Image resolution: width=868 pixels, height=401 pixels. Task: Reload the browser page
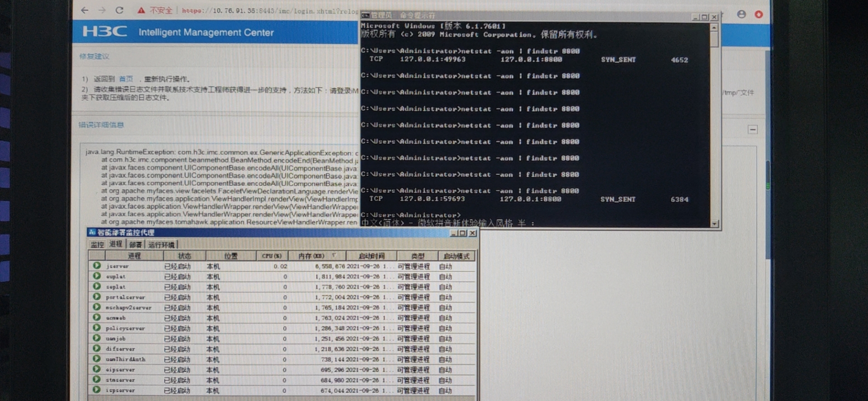click(119, 10)
